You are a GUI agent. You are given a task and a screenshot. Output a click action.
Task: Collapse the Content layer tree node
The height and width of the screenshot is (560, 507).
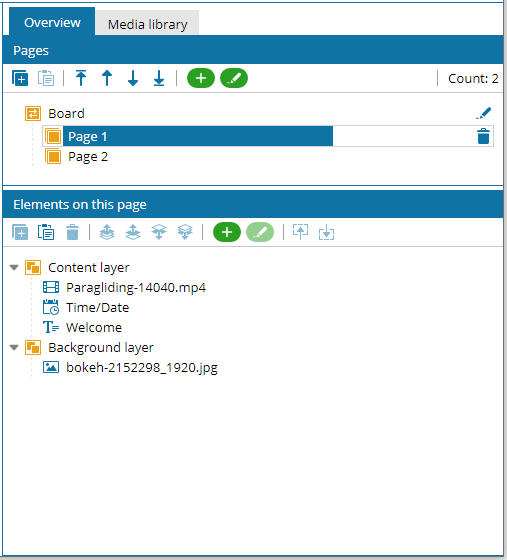pos(14,268)
